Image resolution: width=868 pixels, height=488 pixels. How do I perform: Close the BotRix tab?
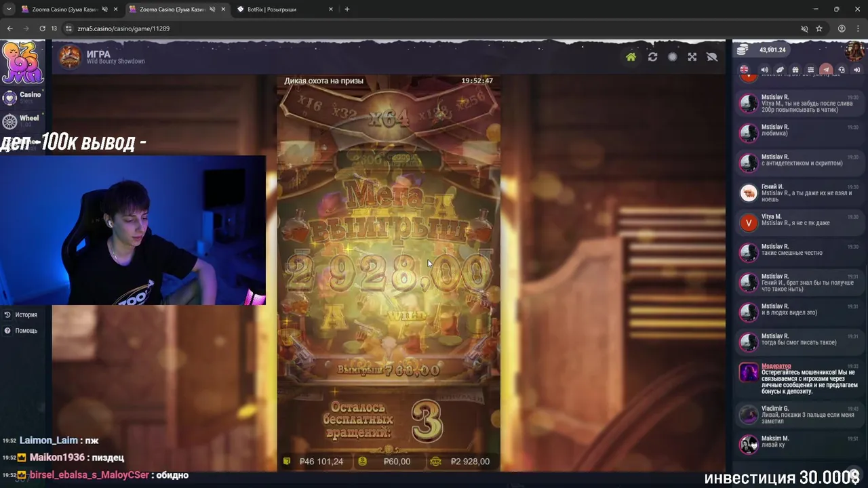(x=331, y=9)
